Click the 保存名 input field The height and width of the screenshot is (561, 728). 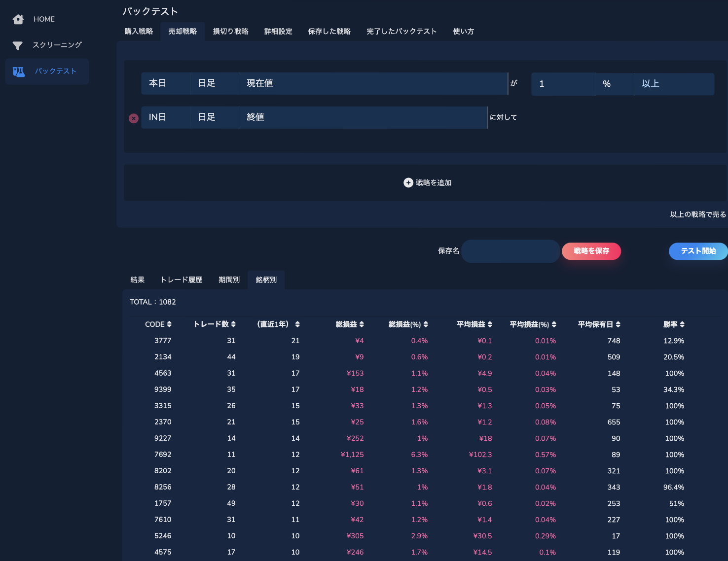(x=510, y=251)
